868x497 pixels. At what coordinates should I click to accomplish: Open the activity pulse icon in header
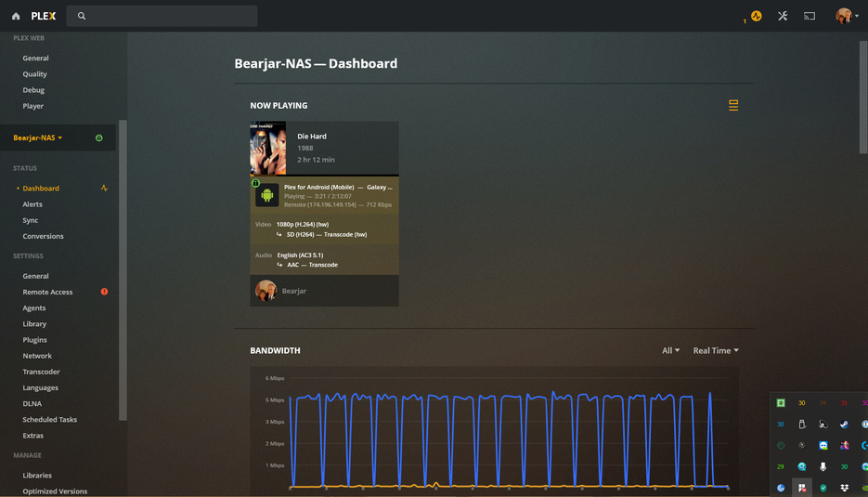(x=757, y=16)
